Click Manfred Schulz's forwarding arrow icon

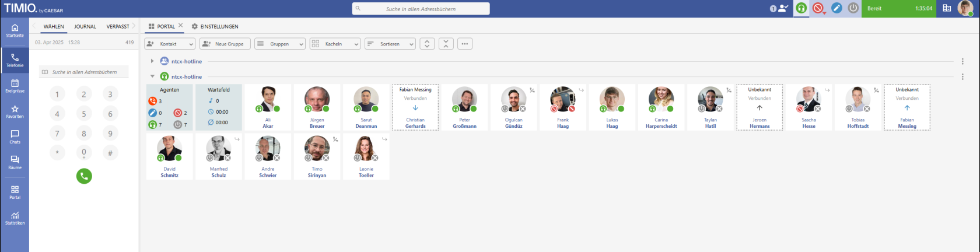click(x=237, y=139)
